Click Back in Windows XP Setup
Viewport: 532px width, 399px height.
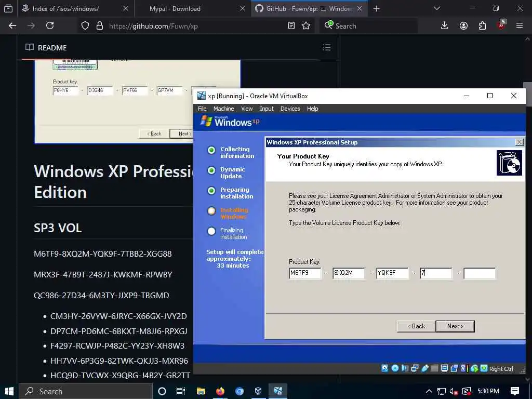pyautogui.click(x=416, y=326)
